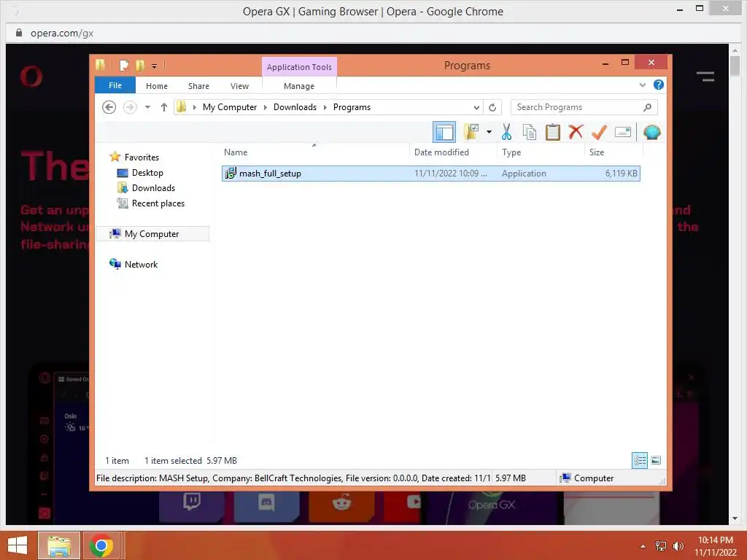This screenshot has height=560, width=747.
Task: Click File Explorer in the taskbar
Action: coord(59,545)
